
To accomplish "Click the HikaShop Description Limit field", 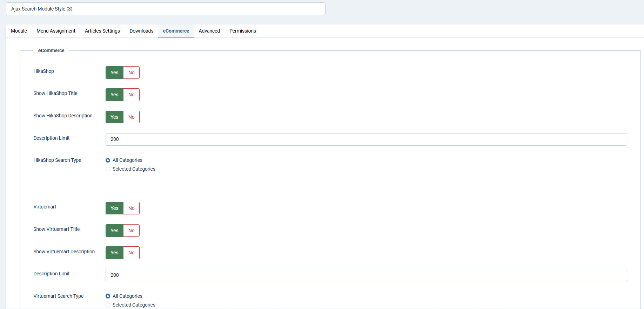I will (366, 139).
